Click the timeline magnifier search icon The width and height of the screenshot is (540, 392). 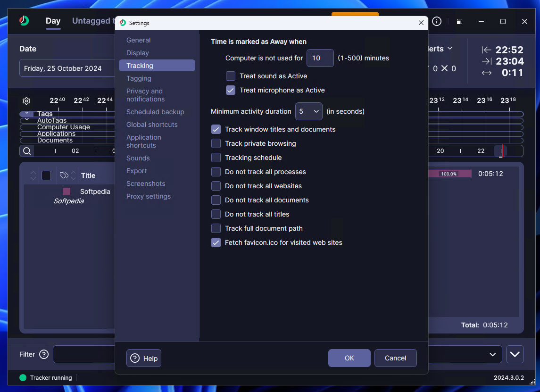[27, 151]
